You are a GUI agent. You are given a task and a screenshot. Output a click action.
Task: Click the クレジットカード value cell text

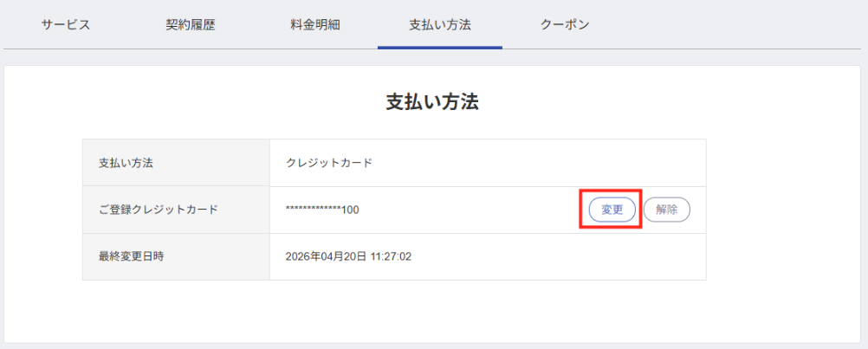coord(329,163)
